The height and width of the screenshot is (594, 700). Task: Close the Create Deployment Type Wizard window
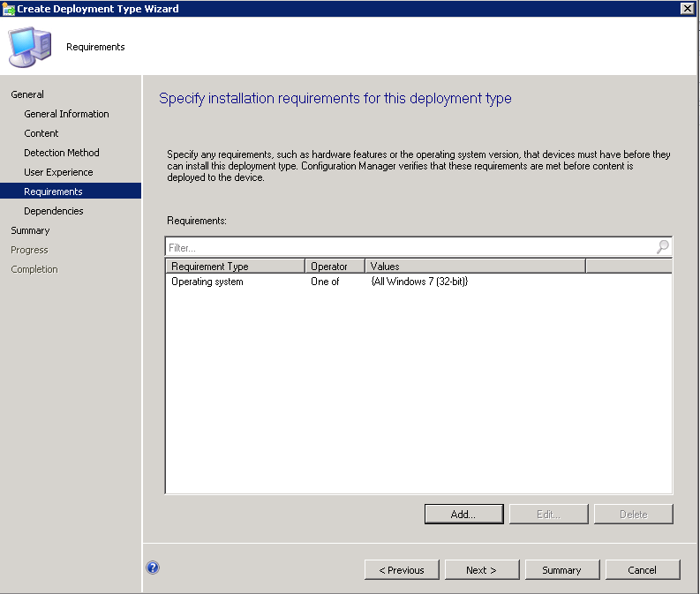(x=687, y=9)
